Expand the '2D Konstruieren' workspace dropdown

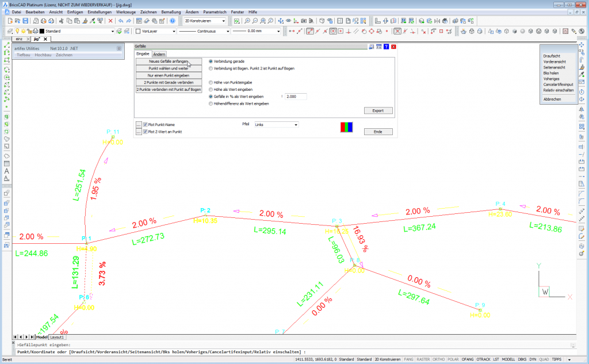pyautogui.click(x=224, y=21)
